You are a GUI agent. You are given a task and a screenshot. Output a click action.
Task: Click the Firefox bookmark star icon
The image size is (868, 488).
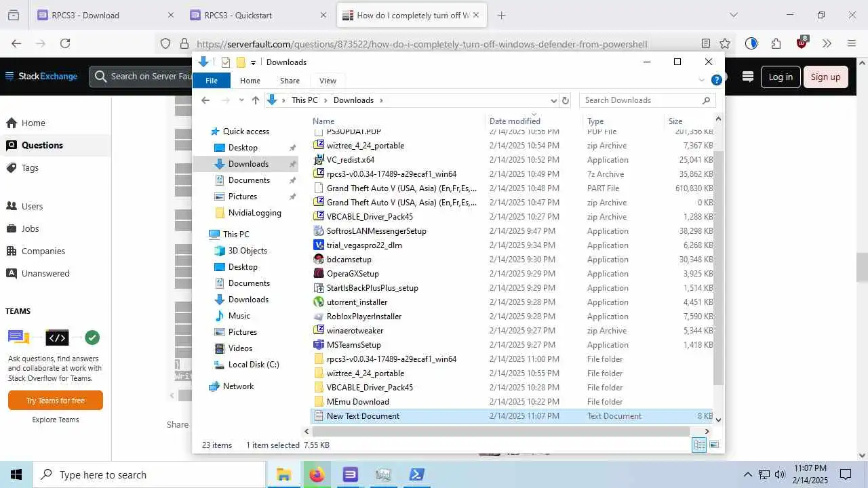725,43
